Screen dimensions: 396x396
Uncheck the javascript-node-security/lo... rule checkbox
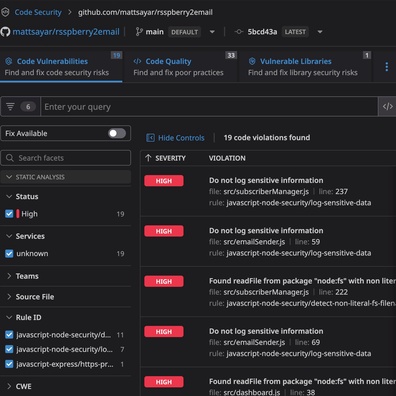coord(9,349)
